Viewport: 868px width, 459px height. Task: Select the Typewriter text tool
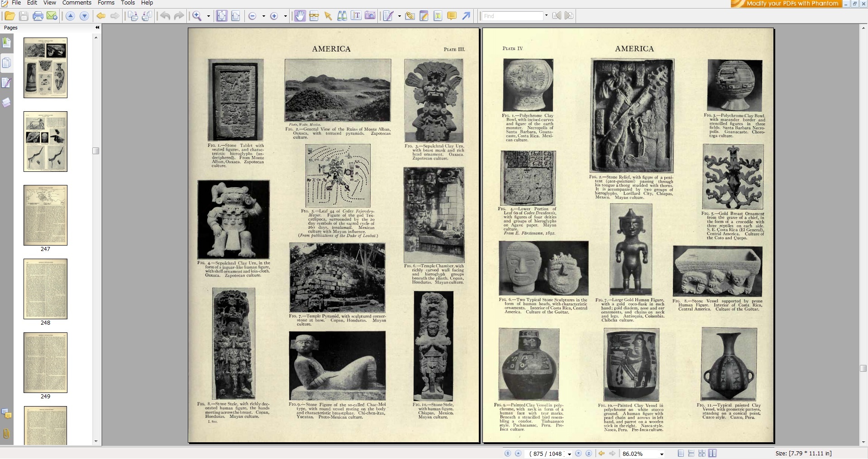point(438,16)
